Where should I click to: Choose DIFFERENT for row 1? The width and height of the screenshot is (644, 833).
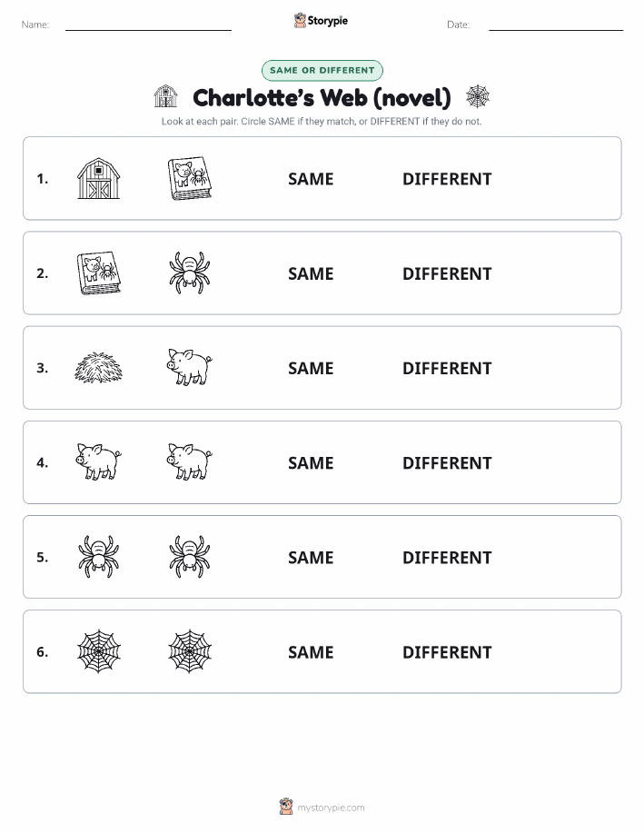pos(447,179)
